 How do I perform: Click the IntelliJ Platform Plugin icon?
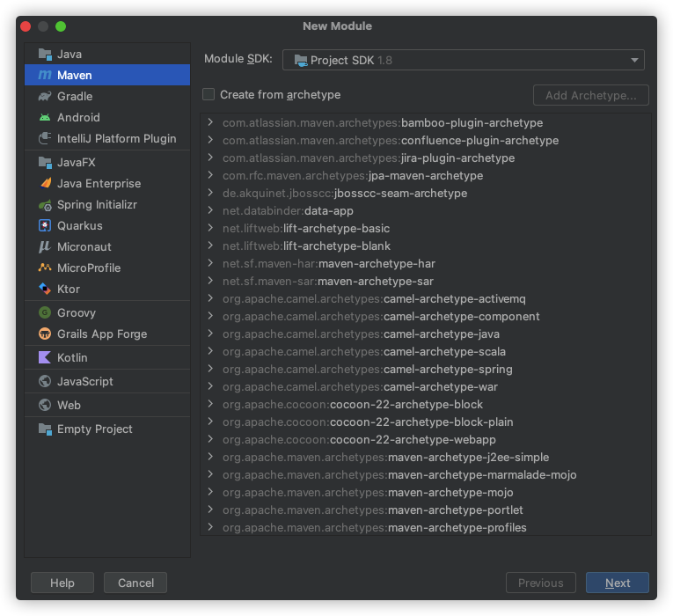coord(45,138)
